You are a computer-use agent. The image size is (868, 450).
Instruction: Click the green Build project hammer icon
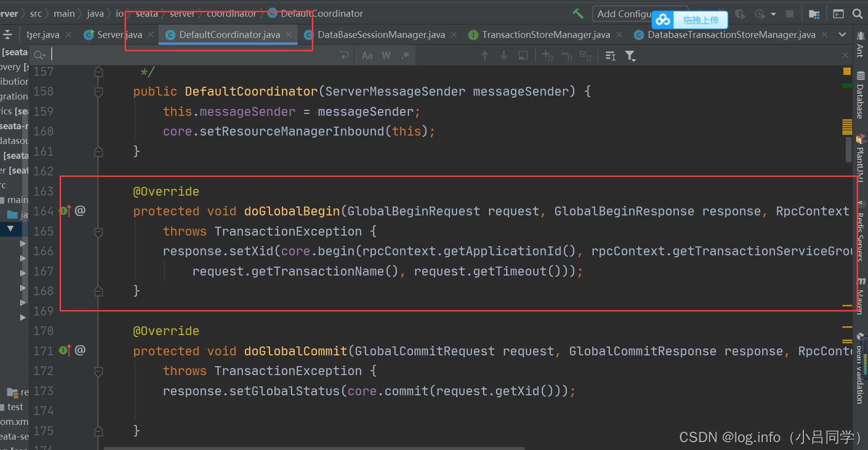click(x=578, y=14)
